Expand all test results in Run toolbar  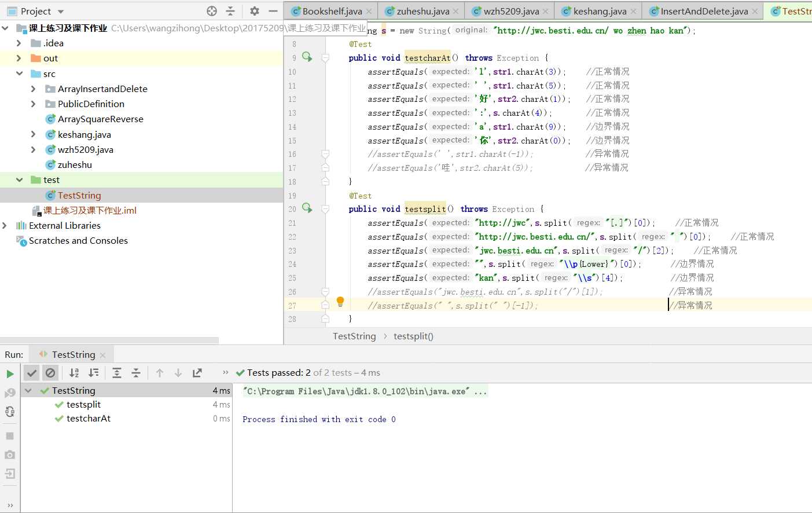(x=117, y=373)
